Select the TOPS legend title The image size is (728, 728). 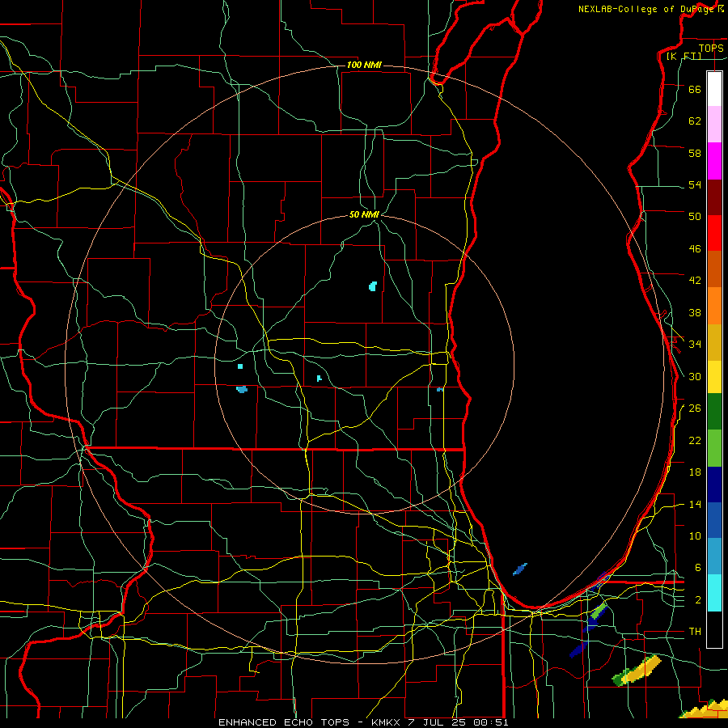(711, 48)
